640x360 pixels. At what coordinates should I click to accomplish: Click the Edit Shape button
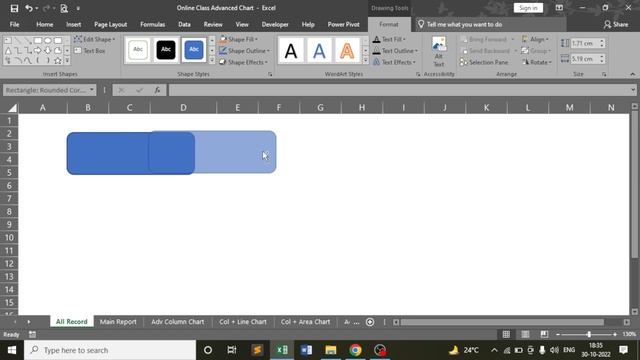tap(95, 39)
